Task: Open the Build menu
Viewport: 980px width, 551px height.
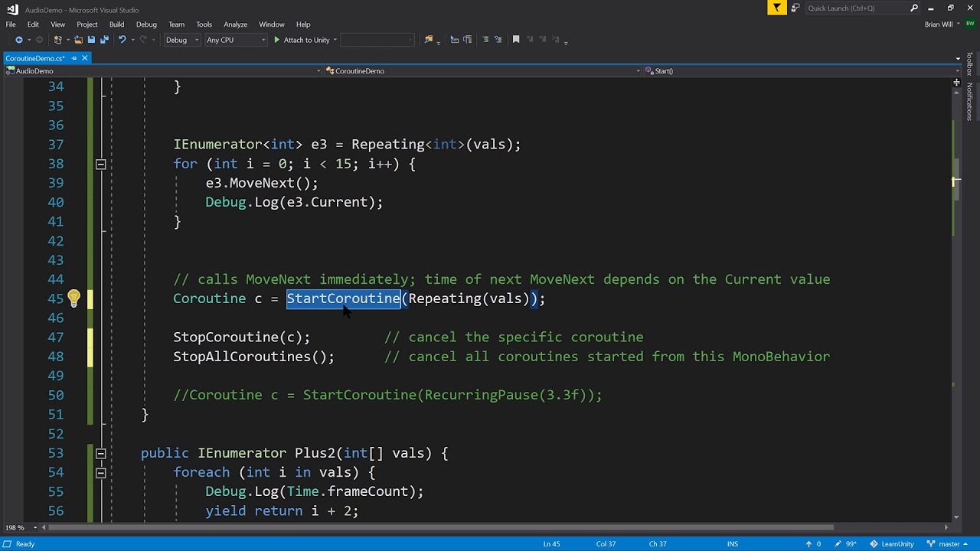Action: (x=116, y=24)
